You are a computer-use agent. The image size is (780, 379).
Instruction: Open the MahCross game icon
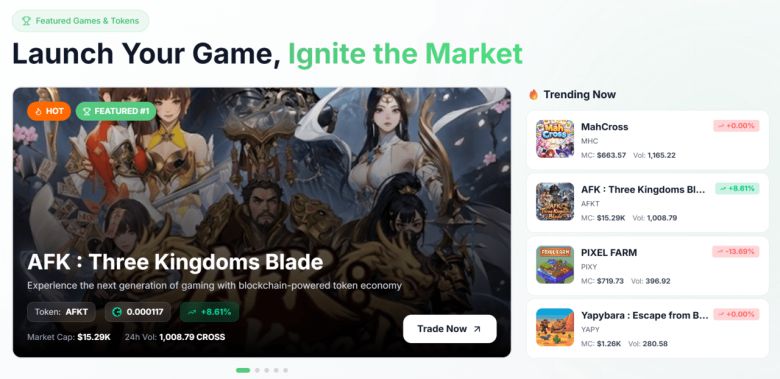coord(555,139)
